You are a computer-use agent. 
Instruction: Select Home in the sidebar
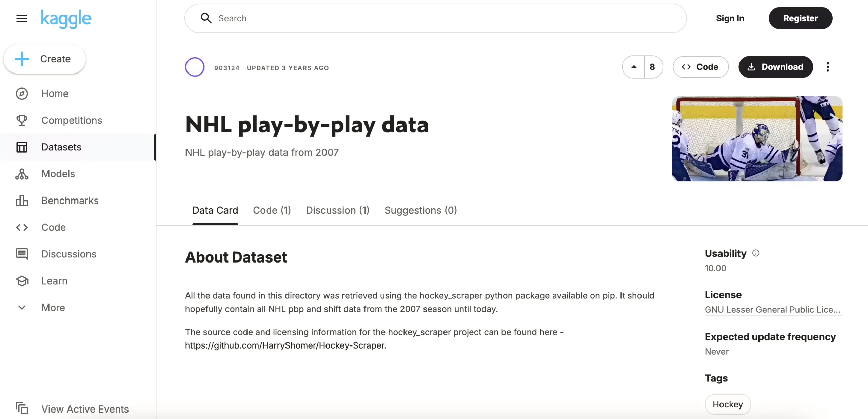pyautogui.click(x=78, y=93)
